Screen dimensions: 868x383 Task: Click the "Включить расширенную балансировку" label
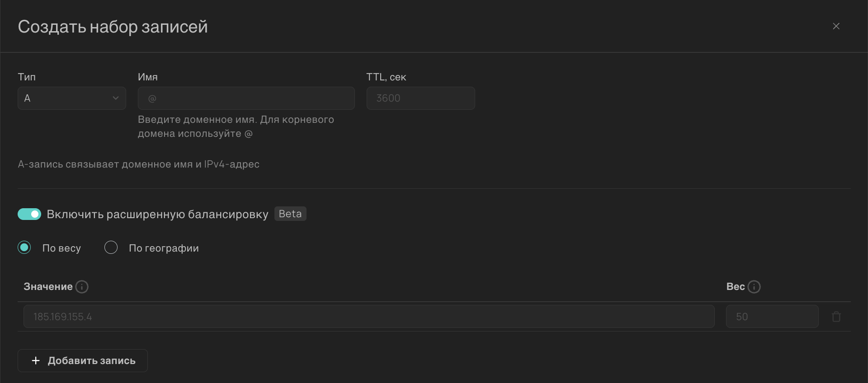click(x=157, y=214)
